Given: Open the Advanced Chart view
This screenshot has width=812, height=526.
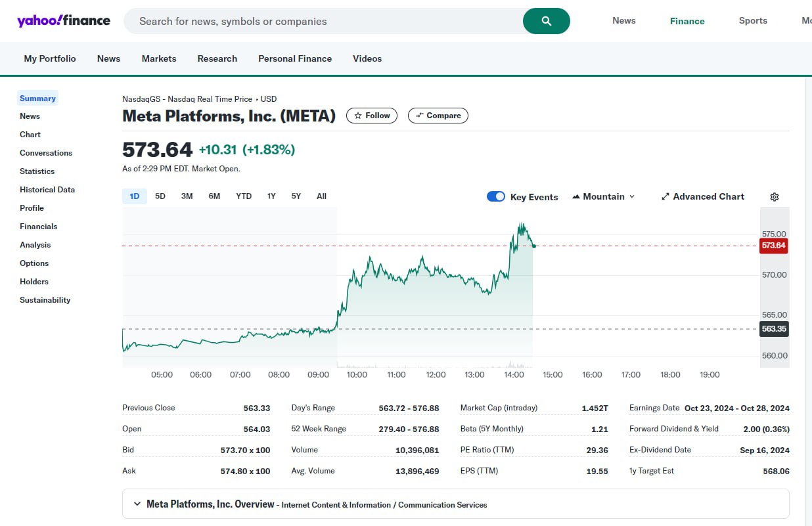Looking at the screenshot, I should pyautogui.click(x=702, y=196).
